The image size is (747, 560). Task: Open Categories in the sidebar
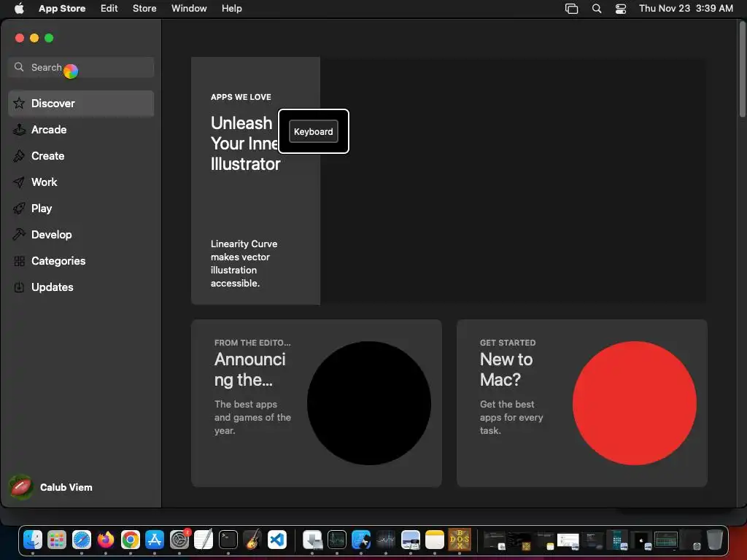point(81,261)
